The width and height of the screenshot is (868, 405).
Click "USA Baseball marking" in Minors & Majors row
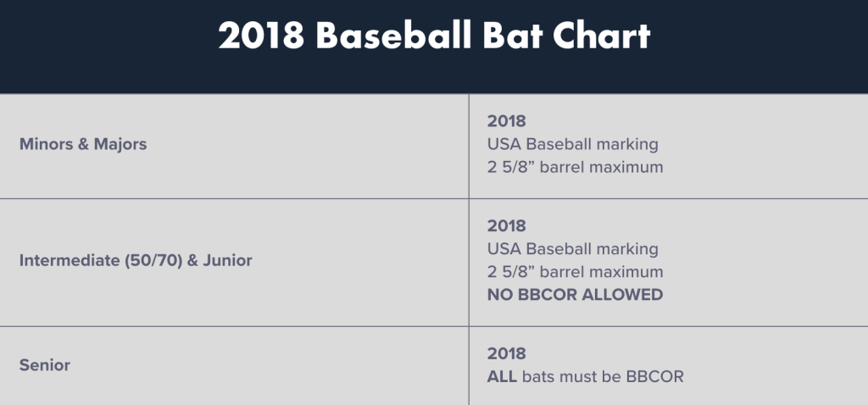[572, 144]
